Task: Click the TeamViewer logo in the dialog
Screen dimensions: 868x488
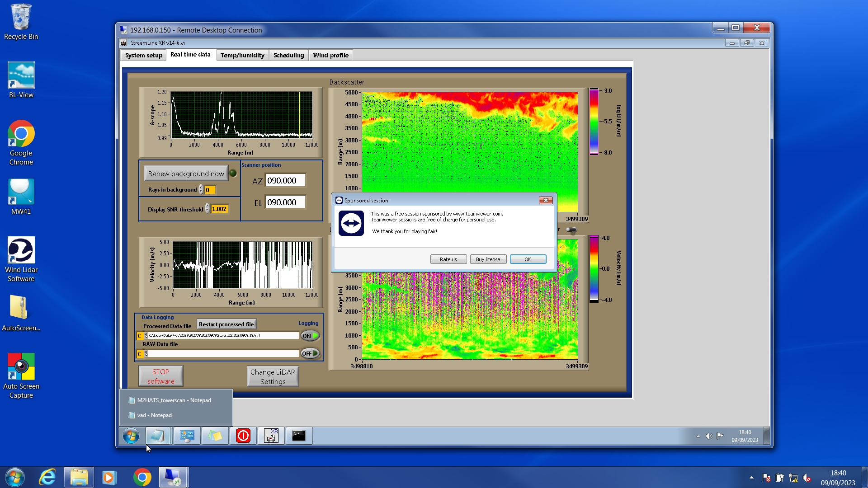Action: click(351, 223)
